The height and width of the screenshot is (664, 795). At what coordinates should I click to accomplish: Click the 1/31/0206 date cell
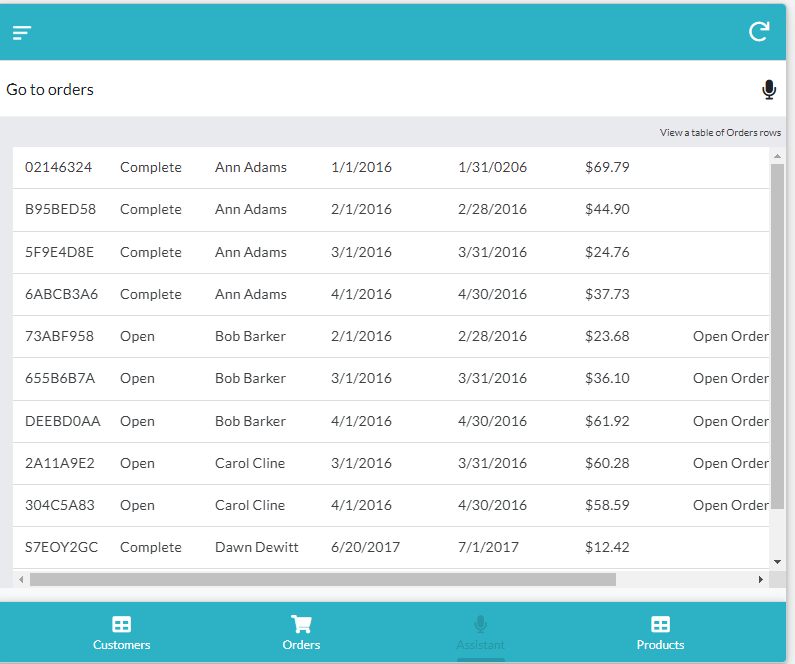coord(492,167)
